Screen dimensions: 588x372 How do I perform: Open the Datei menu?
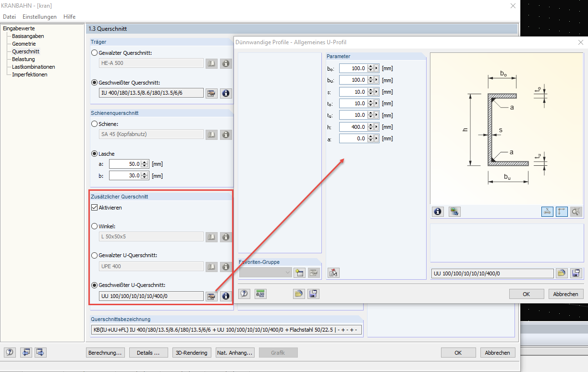(x=10, y=16)
